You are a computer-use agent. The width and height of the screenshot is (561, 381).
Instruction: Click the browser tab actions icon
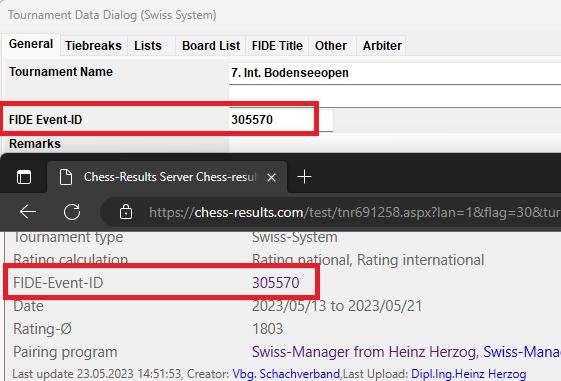(x=24, y=177)
